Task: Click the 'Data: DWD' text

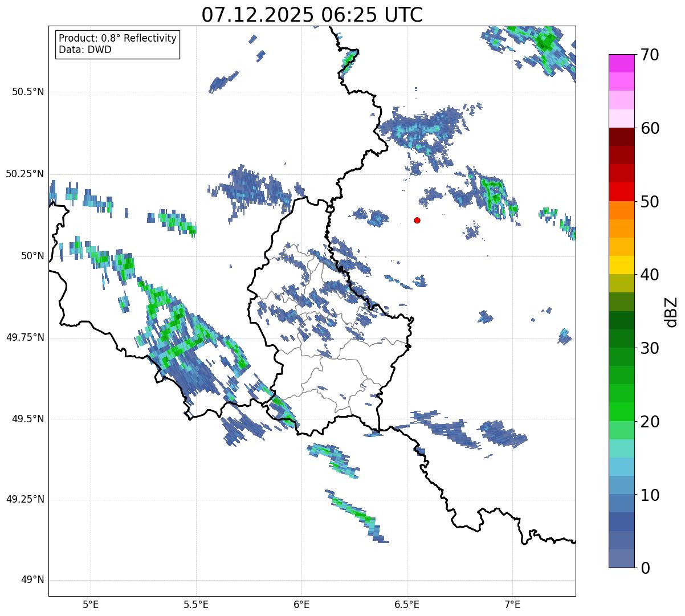Action: click(x=85, y=50)
